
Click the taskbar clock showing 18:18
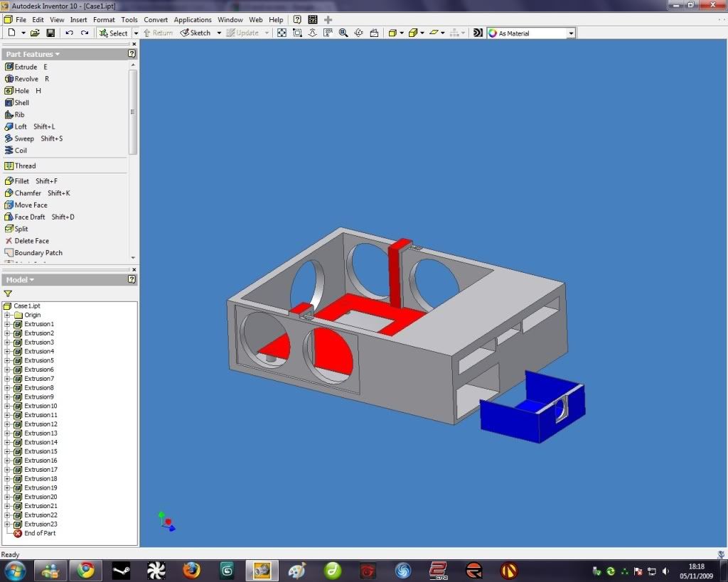point(696,571)
